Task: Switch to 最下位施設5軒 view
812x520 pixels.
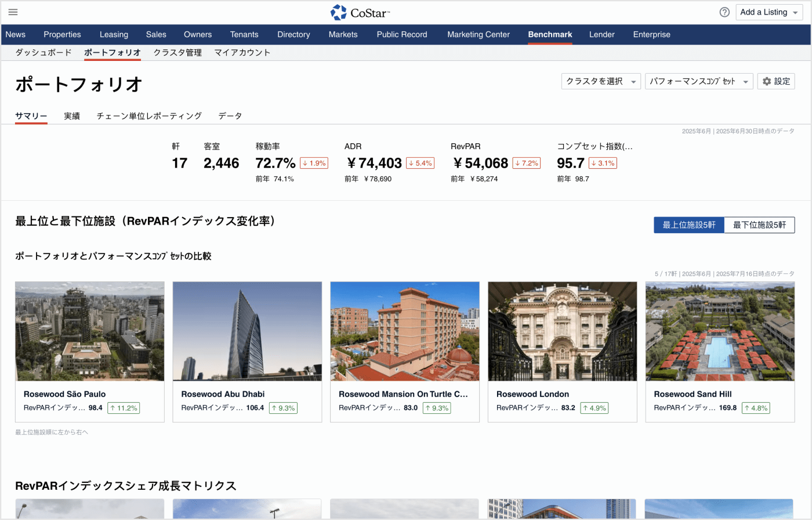Action: coord(759,225)
